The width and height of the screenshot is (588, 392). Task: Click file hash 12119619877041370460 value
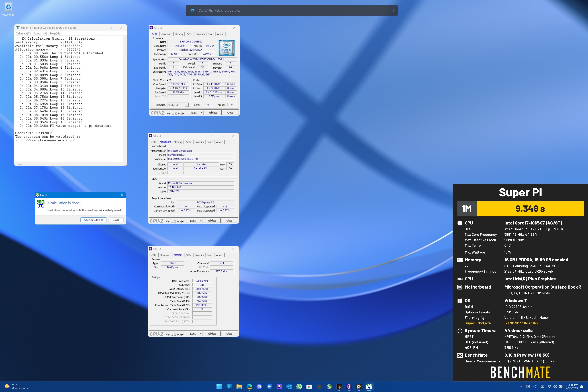tap(522, 323)
